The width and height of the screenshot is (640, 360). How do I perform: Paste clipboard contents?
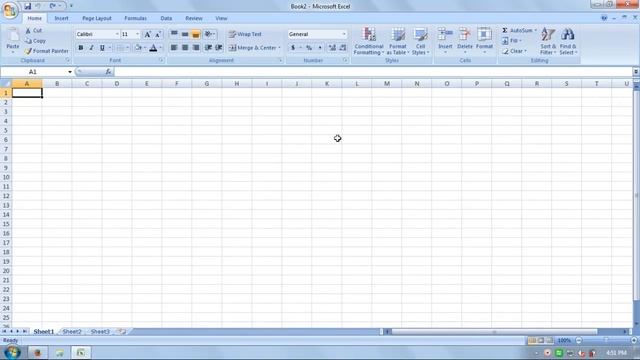coord(13,41)
